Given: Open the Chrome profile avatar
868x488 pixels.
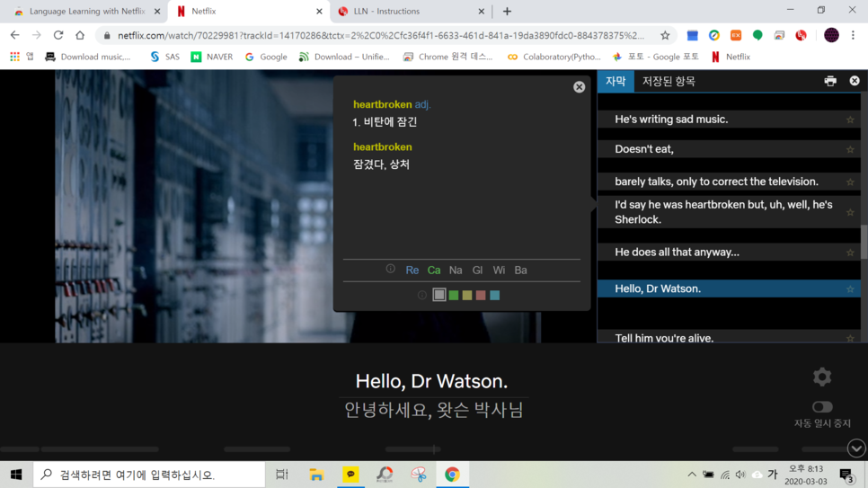Looking at the screenshot, I should click(x=831, y=35).
